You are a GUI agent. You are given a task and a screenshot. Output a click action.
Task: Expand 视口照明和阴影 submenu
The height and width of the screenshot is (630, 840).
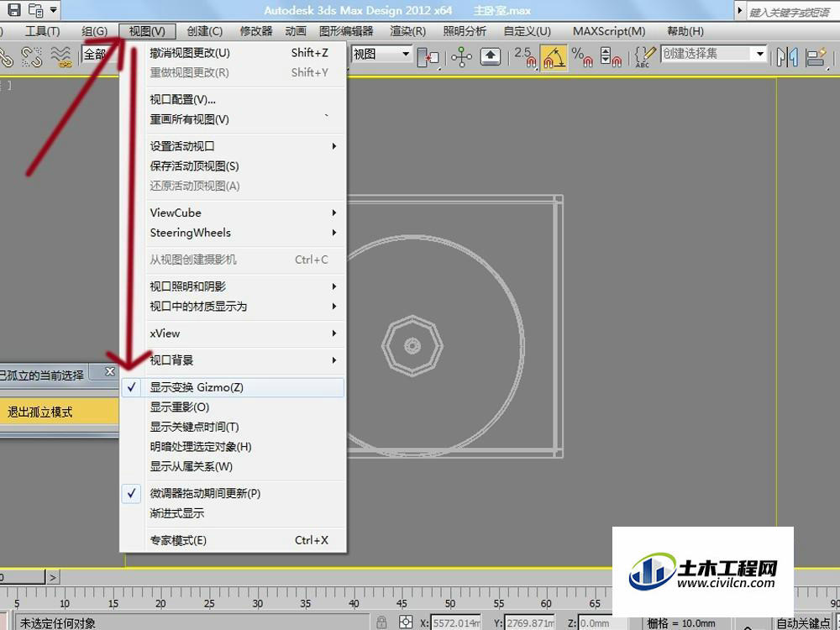click(233, 286)
